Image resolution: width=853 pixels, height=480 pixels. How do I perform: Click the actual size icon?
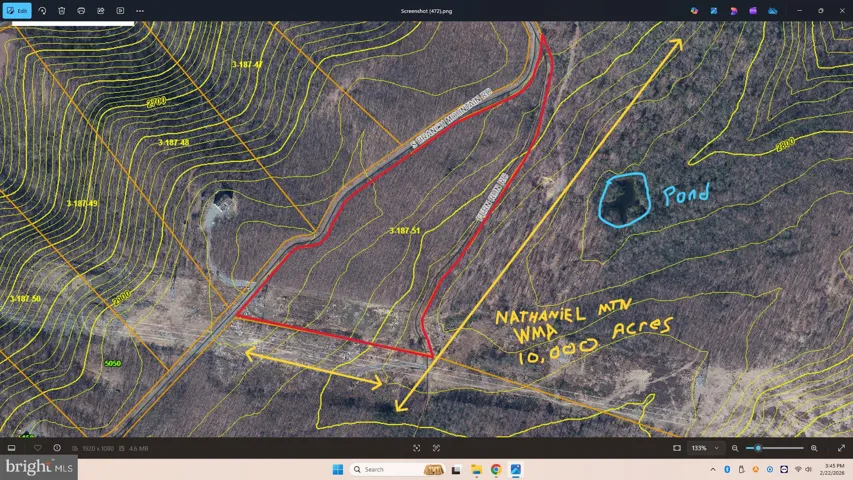tap(436, 448)
